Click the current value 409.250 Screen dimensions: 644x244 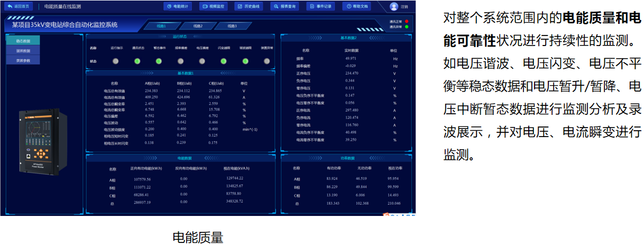point(151,97)
